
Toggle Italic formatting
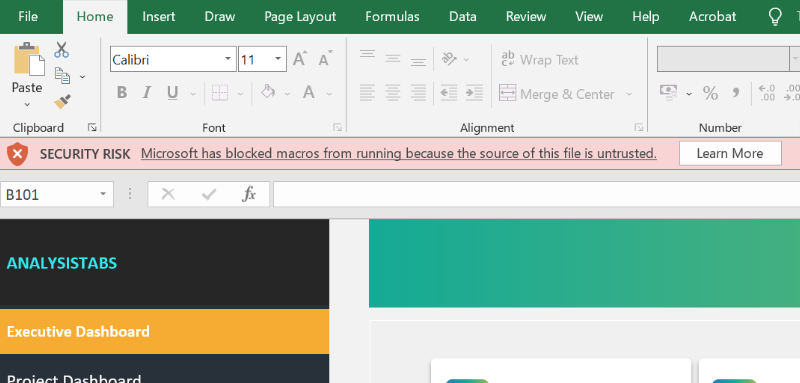pos(147,93)
